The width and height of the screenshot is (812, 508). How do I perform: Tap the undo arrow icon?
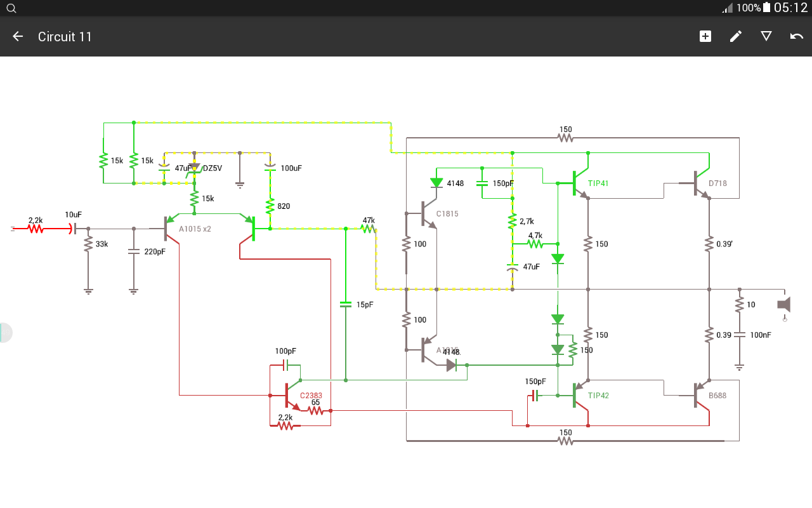(797, 36)
